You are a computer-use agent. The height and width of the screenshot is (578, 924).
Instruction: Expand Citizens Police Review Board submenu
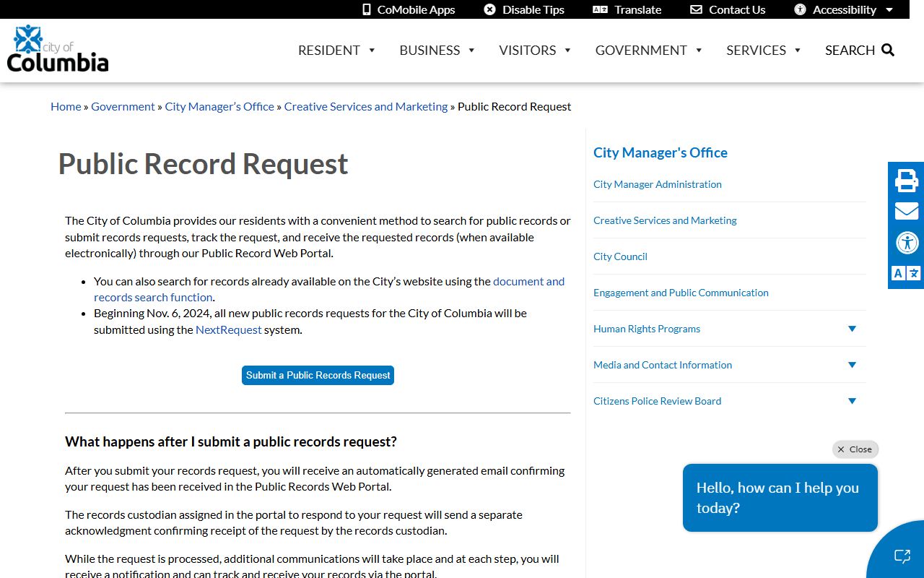(852, 401)
